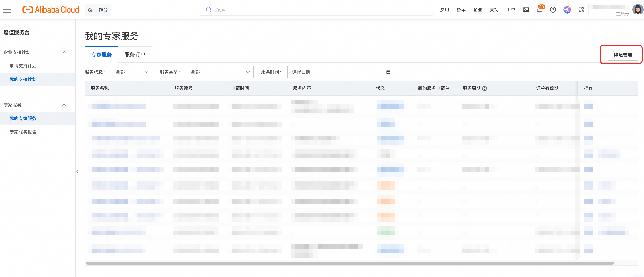
Task: Open the 费用 top menu
Action: click(444, 10)
